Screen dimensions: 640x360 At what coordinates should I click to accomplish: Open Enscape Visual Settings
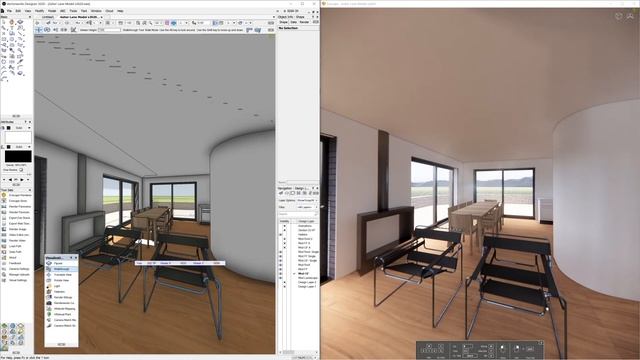[x=16, y=280]
